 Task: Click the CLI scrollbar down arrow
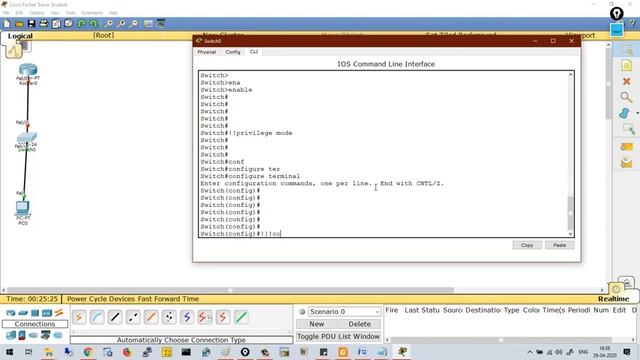tap(571, 234)
